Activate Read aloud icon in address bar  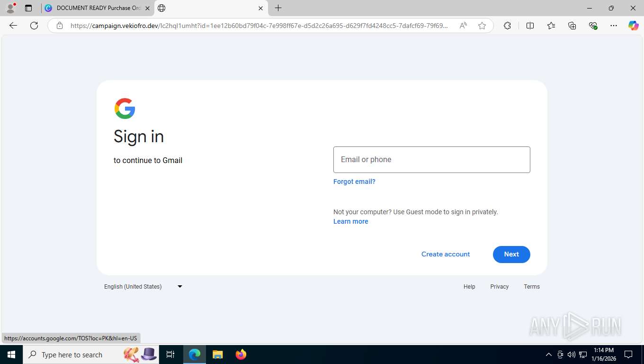point(463,26)
